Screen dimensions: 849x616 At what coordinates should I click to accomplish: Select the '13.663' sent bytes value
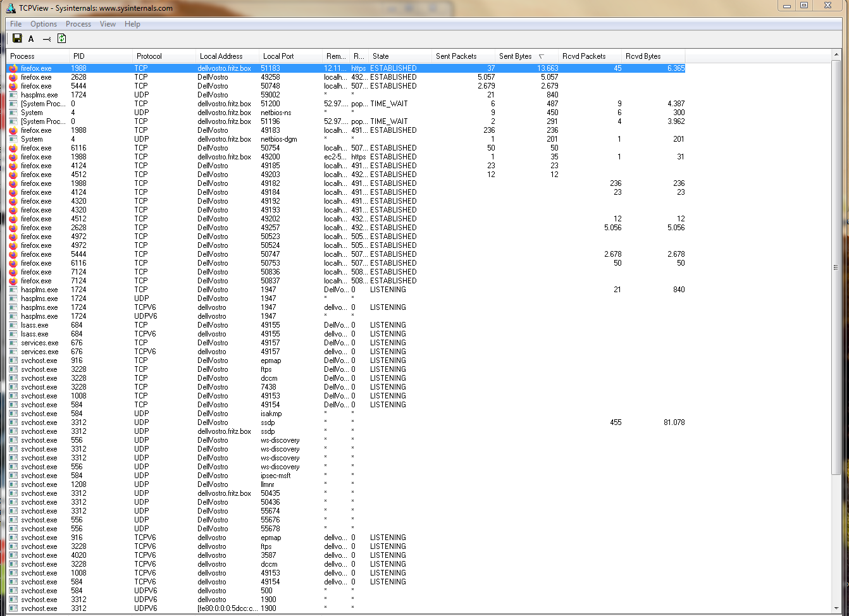pyautogui.click(x=548, y=68)
